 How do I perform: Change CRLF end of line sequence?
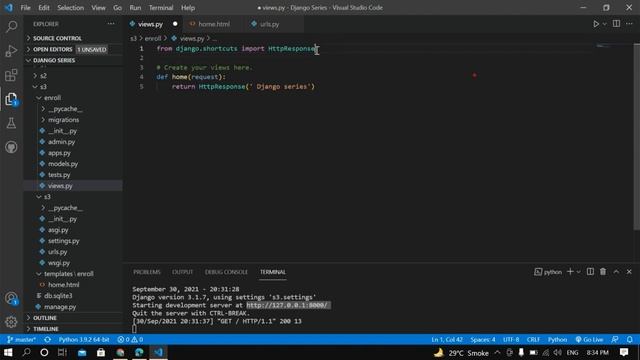pyautogui.click(x=533, y=340)
